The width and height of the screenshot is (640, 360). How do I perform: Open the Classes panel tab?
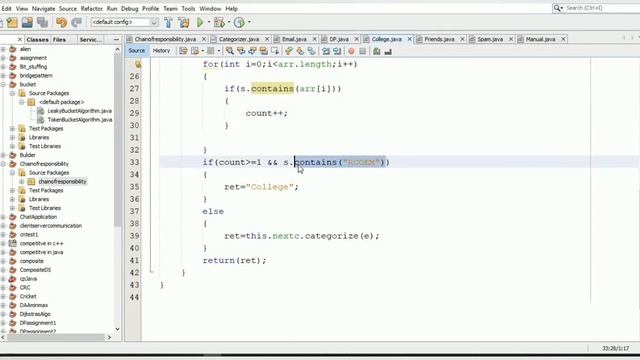(37, 40)
